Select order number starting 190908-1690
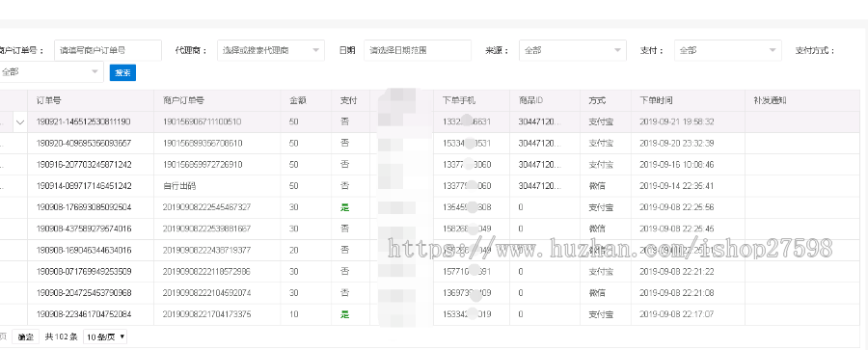The height and width of the screenshot is (350, 868). coord(84,251)
